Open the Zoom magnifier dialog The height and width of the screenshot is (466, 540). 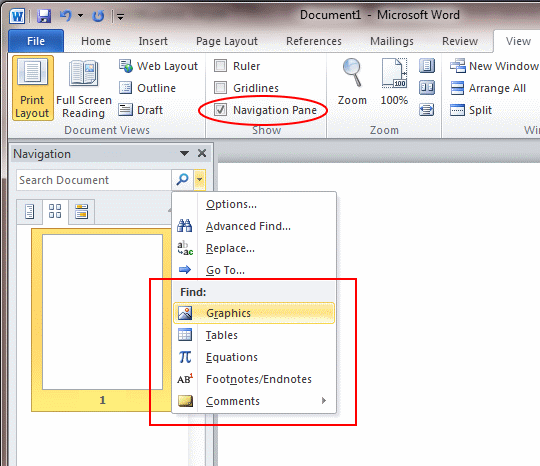[x=352, y=82]
